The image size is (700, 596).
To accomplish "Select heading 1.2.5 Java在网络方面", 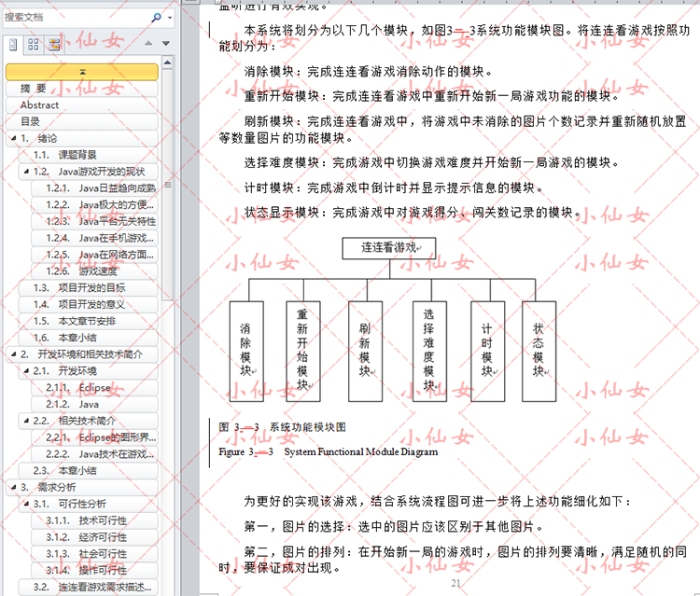I will (x=94, y=255).
